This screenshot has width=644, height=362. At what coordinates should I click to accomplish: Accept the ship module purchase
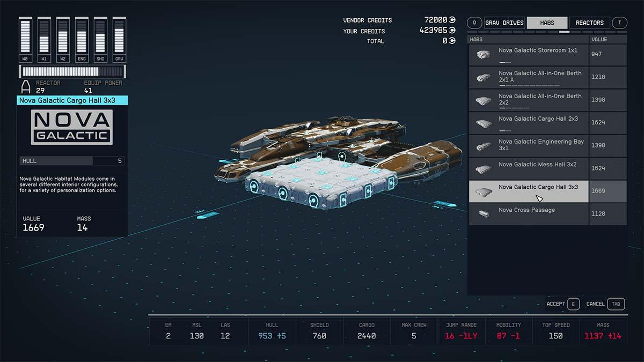[555, 304]
